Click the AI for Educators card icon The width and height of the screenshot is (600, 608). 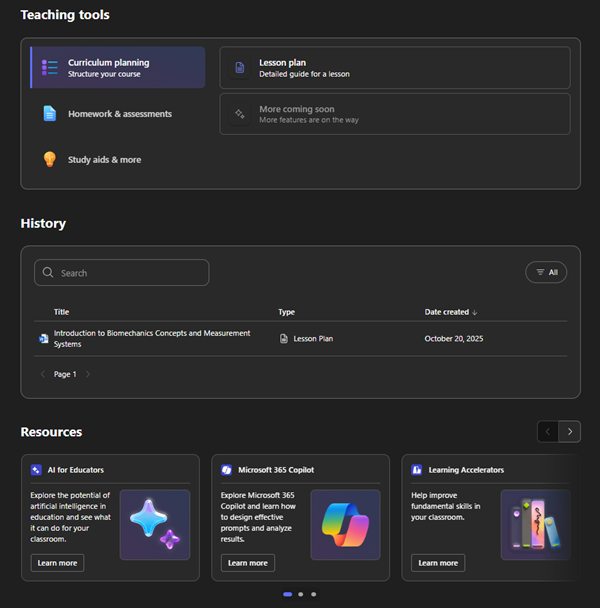[36, 470]
